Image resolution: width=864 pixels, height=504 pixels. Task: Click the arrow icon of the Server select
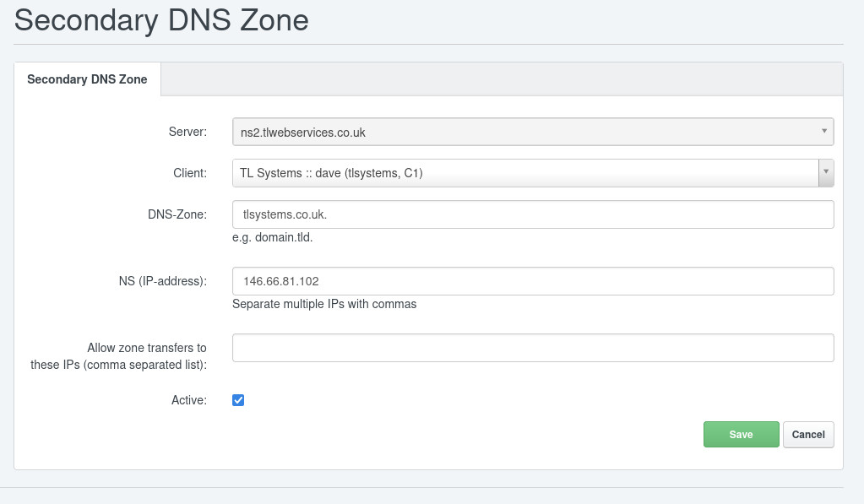[824, 131]
